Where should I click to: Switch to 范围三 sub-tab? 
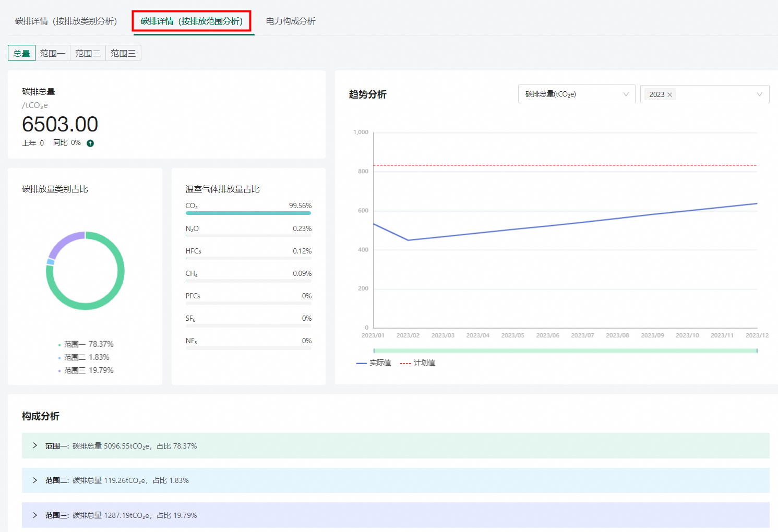pos(123,53)
